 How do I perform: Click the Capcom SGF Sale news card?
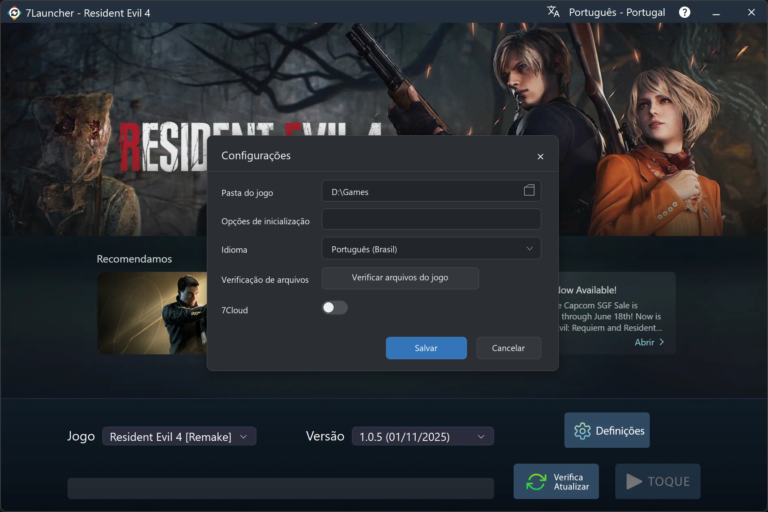617,313
